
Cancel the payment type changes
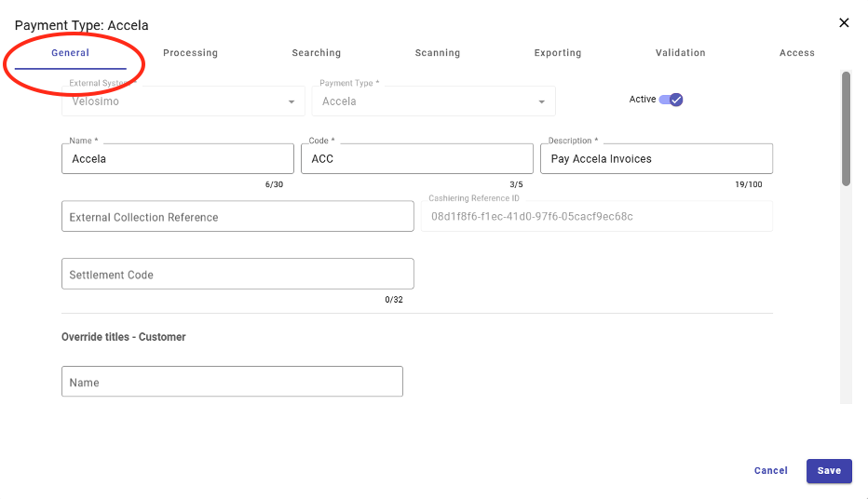[770, 471]
